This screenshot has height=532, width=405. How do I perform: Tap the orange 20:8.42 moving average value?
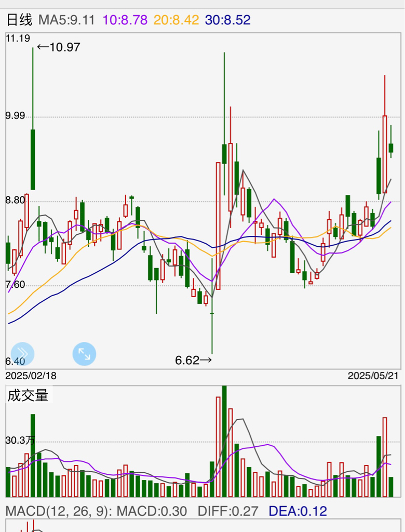[176, 20]
